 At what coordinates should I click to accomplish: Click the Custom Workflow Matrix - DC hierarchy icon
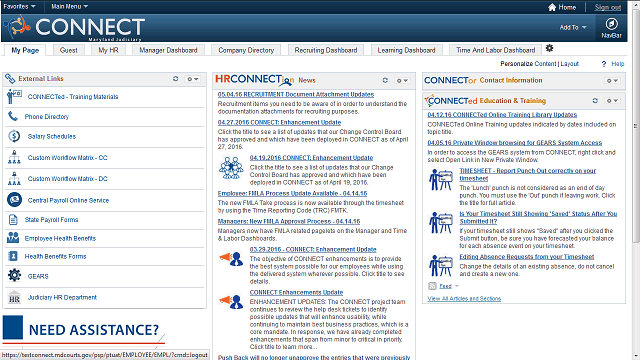click(14, 178)
